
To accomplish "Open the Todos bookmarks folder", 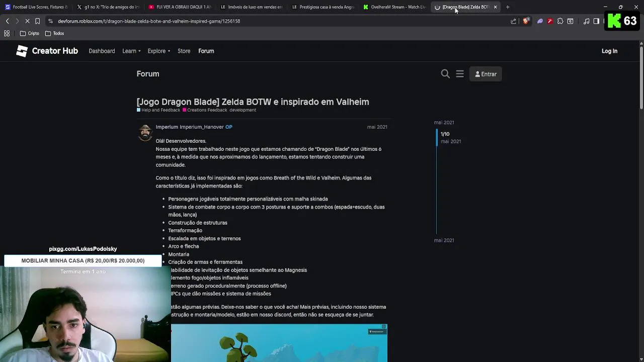I will [54, 33].
